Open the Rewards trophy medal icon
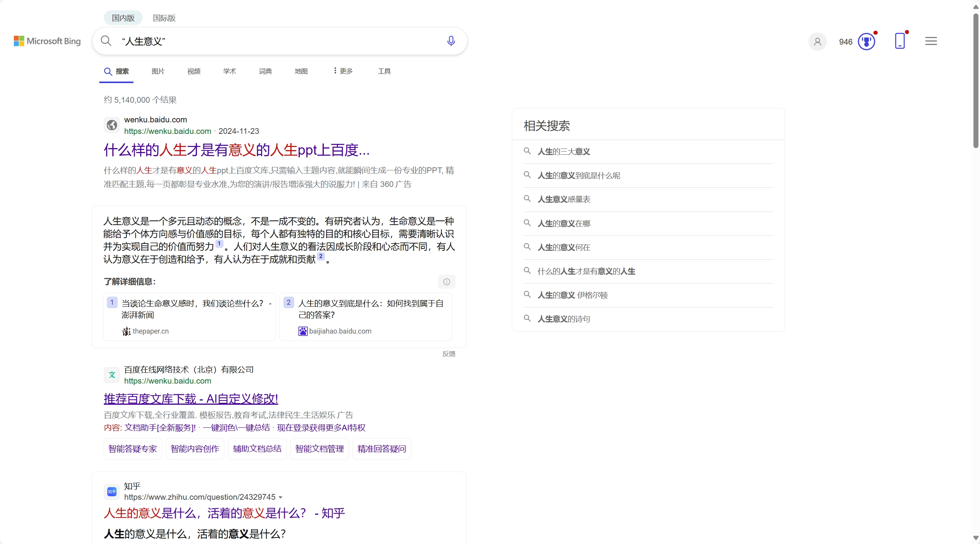980x544 pixels. click(x=867, y=42)
